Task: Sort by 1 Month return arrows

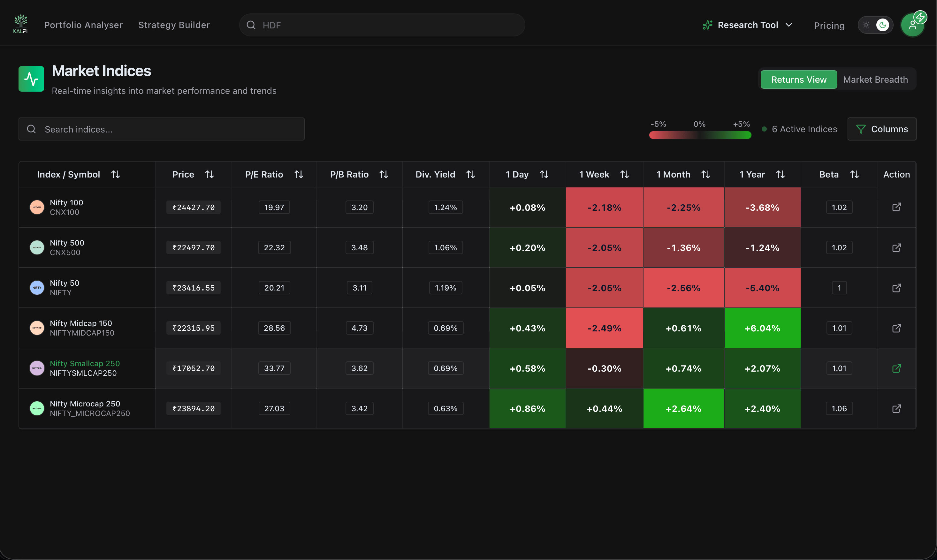Action: pos(706,174)
